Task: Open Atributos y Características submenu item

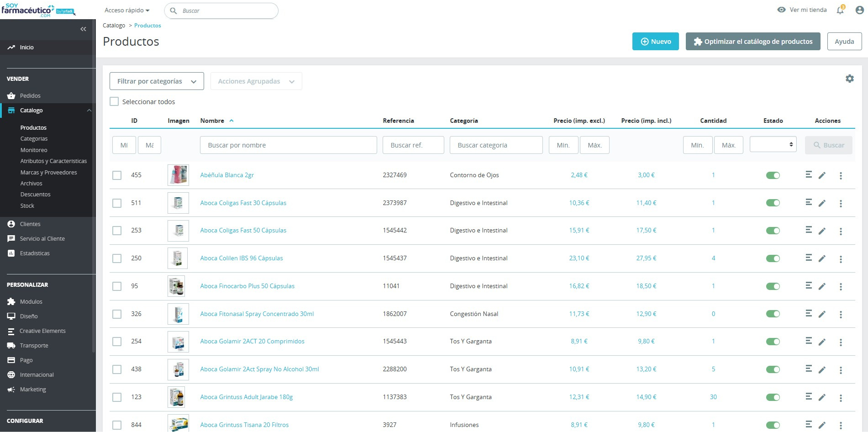Action: (53, 161)
